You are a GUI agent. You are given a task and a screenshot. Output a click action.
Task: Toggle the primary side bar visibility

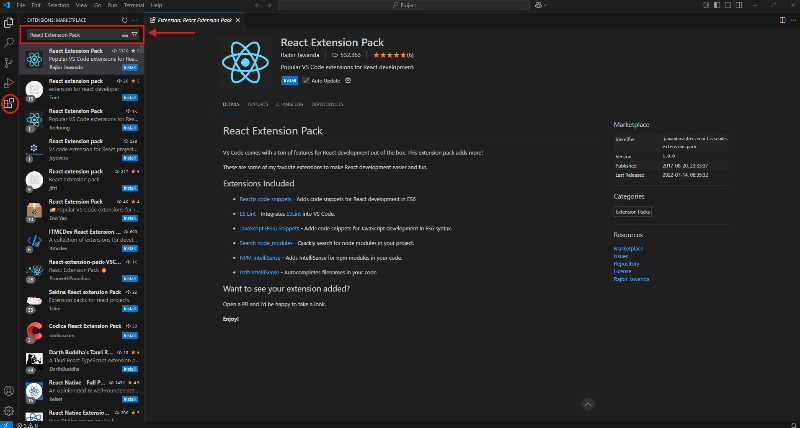(x=717, y=5)
